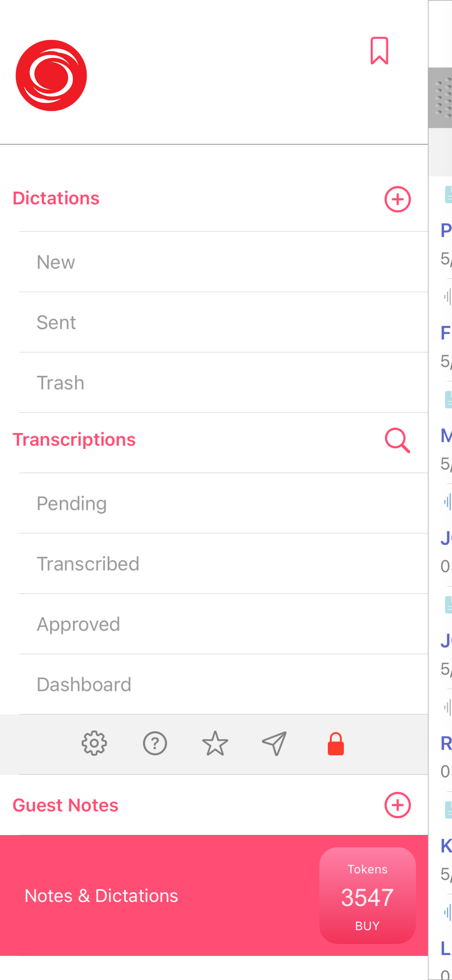This screenshot has width=452, height=980.
Task: Open the New dictations list
Action: pos(56,262)
